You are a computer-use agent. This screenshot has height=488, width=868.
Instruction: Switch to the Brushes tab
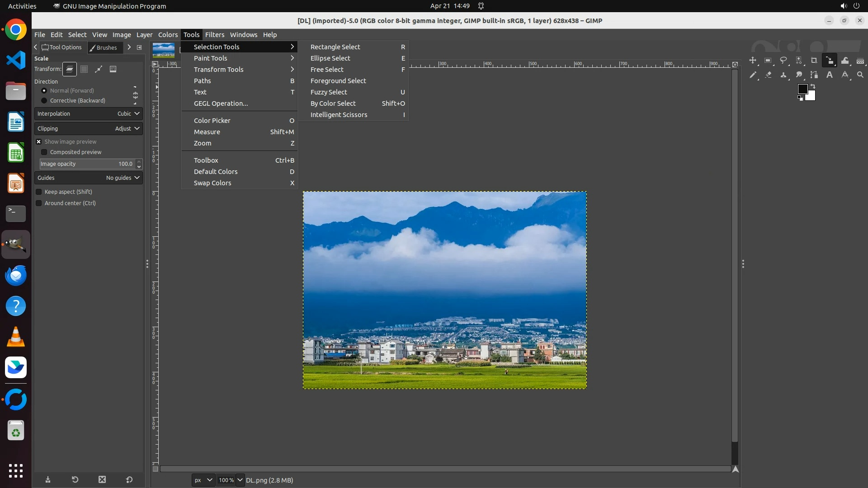(104, 47)
